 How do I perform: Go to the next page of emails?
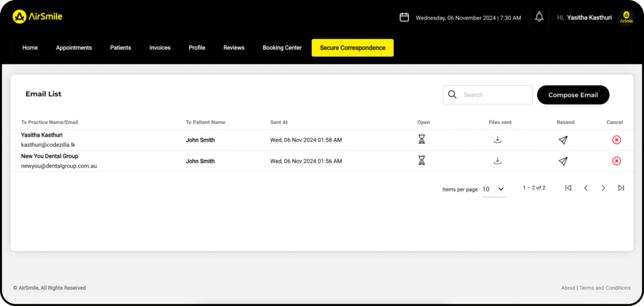click(603, 188)
